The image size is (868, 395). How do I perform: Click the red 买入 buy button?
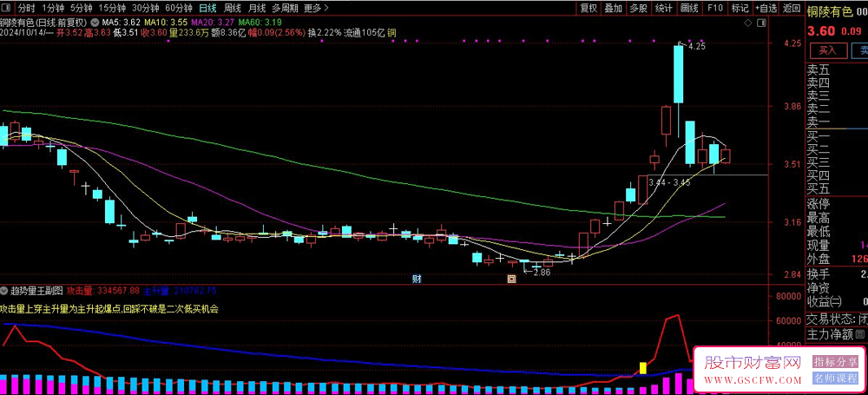[828, 50]
